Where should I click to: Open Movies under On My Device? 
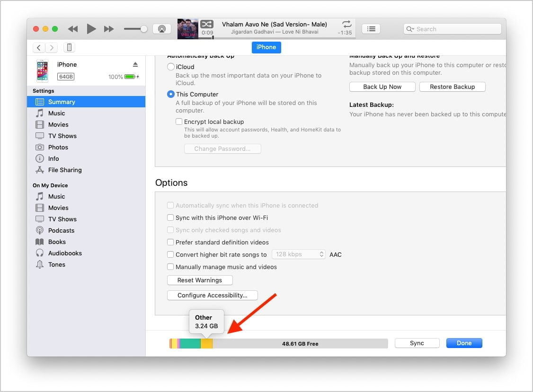86,208
